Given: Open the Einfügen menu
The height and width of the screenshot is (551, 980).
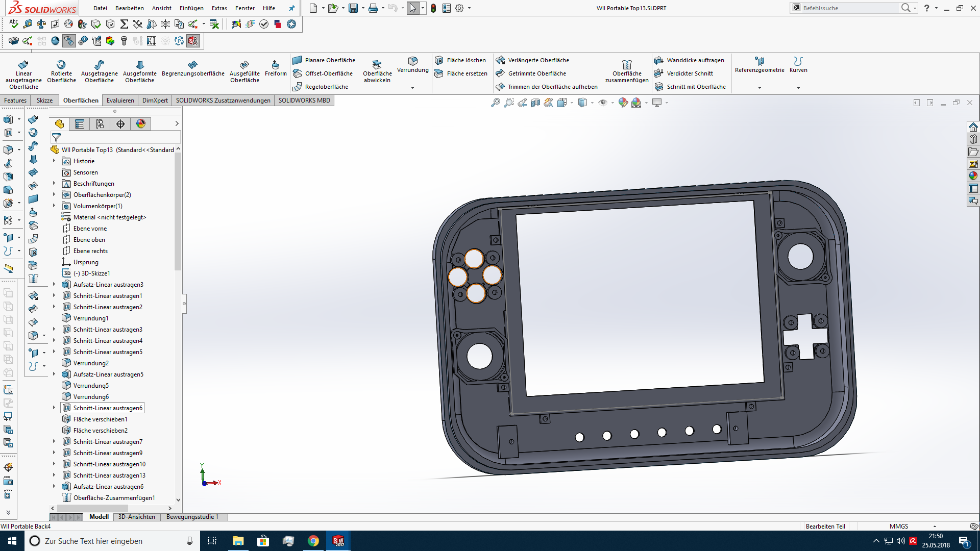Looking at the screenshot, I should coord(191,8).
